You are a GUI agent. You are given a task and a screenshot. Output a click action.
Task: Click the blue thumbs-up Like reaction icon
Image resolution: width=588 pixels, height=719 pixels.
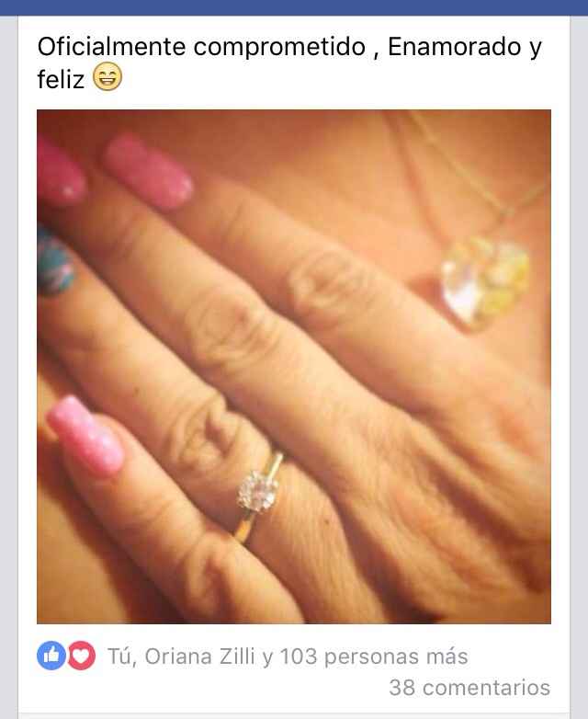[51, 656]
